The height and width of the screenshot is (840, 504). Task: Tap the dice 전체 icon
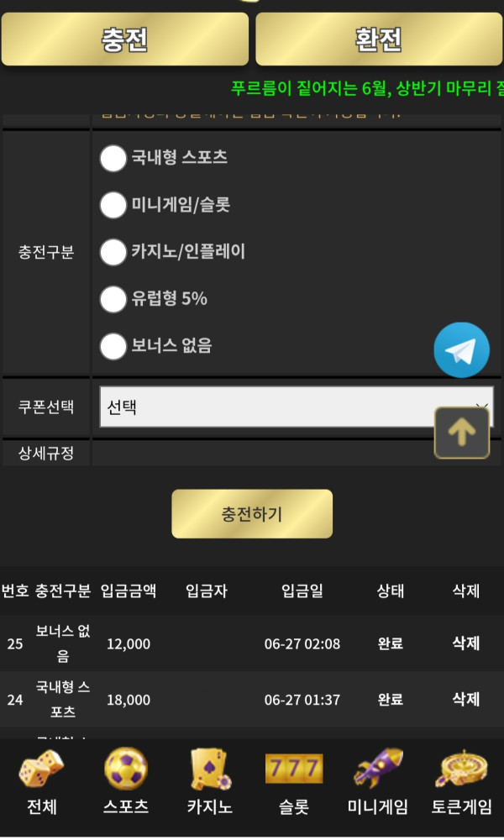coord(42,769)
